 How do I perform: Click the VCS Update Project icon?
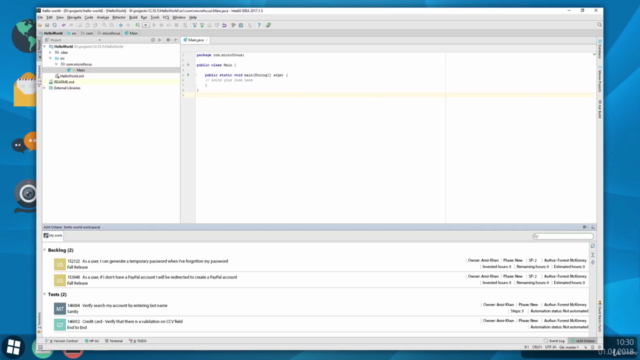pyautogui.click(x=195, y=25)
